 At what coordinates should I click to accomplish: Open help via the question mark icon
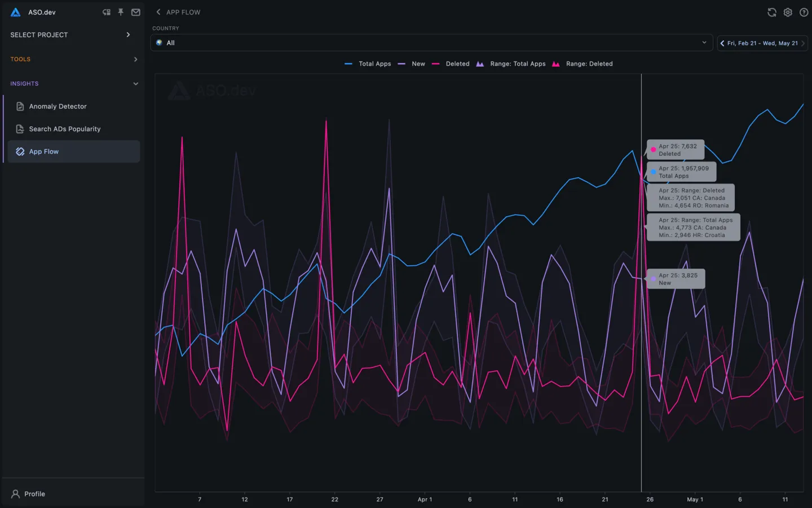[804, 12]
